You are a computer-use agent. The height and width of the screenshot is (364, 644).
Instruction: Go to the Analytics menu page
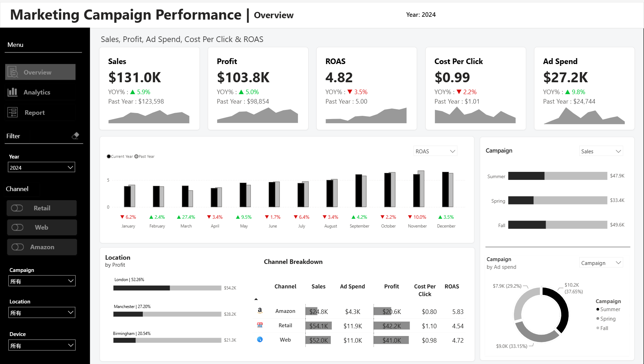(41, 92)
